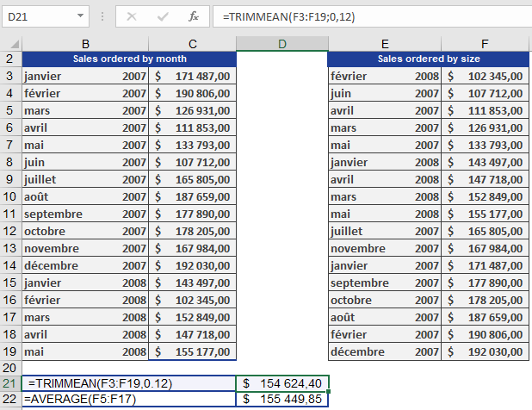Open the Insert Function fx dialog
This screenshot has height=410, width=532.
pyautogui.click(x=194, y=16)
